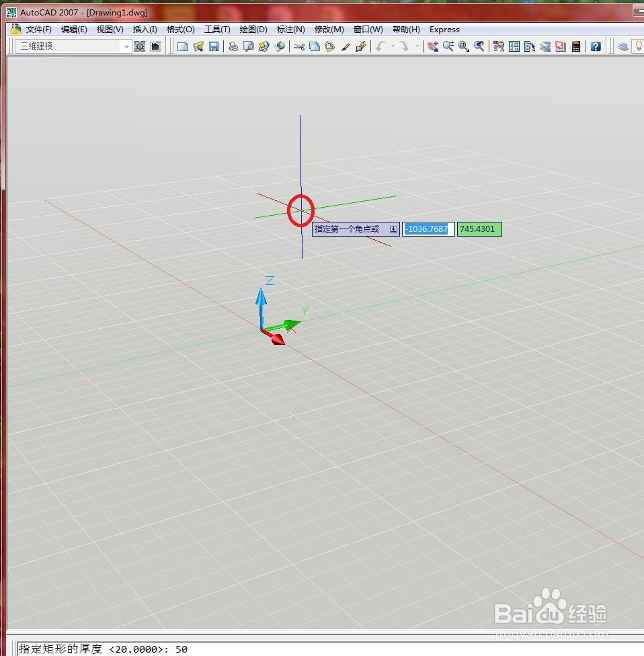Open the Sheet Set Manager icon
Viewport: 644px width, 656px height.
click(x=545, y=46)
